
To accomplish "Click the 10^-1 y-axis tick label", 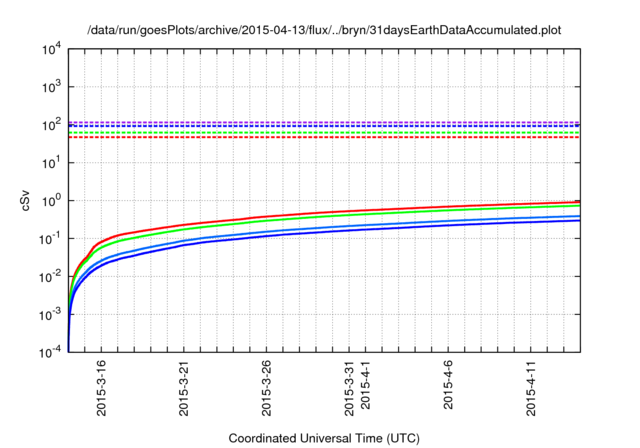I will pyautogui.click(x=51, y=239).
